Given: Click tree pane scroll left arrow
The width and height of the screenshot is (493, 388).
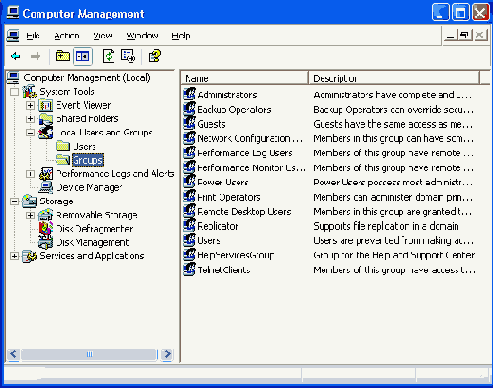Looking at the screenshot, I should 14,354.
